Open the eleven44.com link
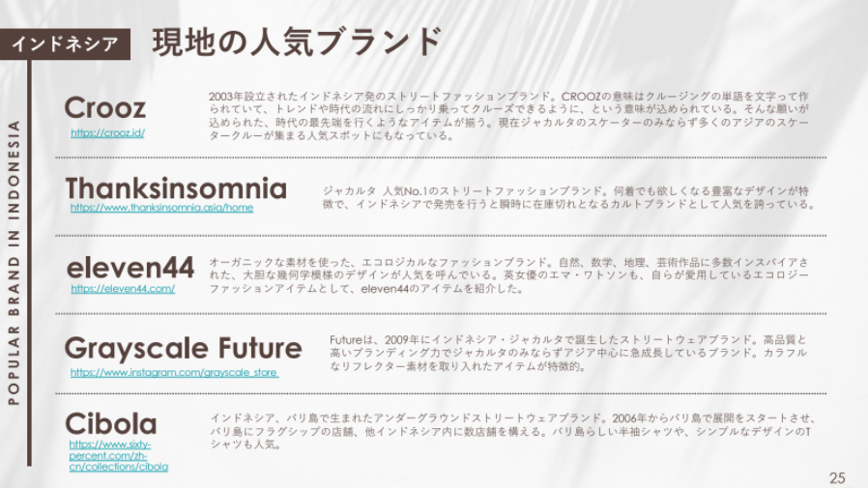This screenshot has height=488, width=868. tap(123, 288)
